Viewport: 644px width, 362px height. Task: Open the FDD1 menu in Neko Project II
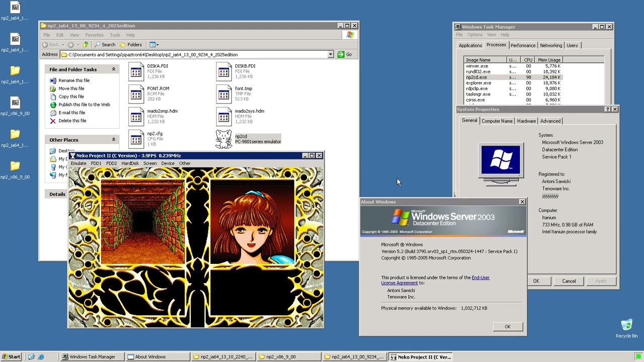(96, 163)
